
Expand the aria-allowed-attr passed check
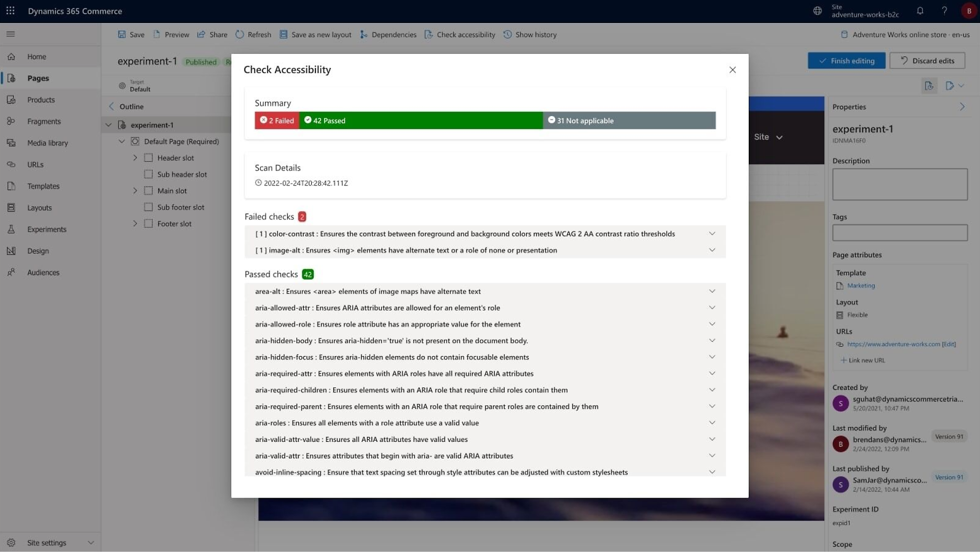point(711,308)
